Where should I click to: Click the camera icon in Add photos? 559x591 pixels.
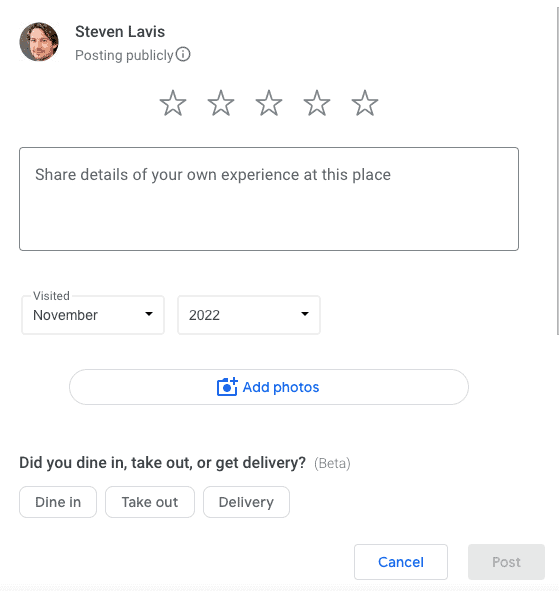tap(227, 387)
